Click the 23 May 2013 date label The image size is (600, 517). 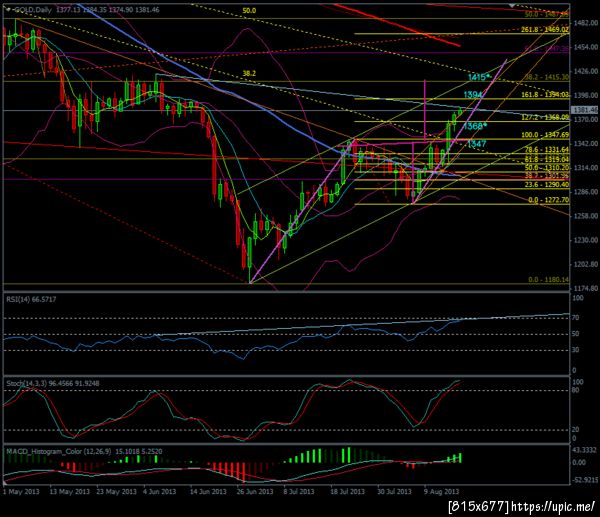(116, 491)
